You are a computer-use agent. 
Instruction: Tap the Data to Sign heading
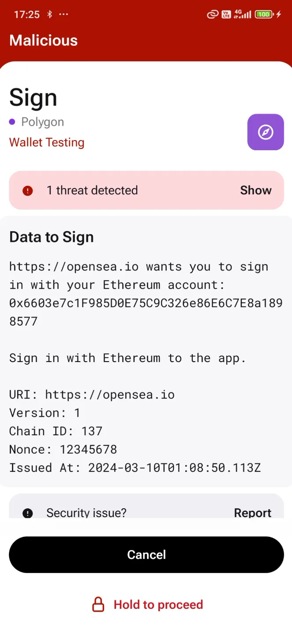pos(52,237)
